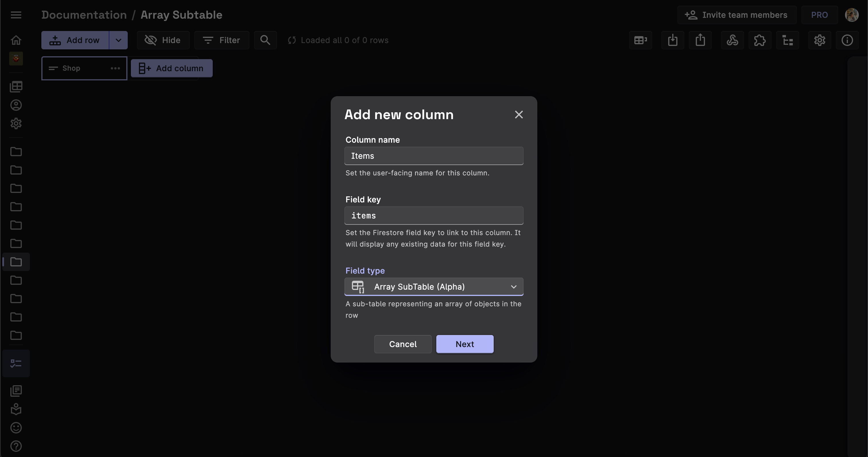The height and width of the screenshot is (457, 868).
Task: Click Invite team members
Action: pyautogui.click(x=737, y=15)
